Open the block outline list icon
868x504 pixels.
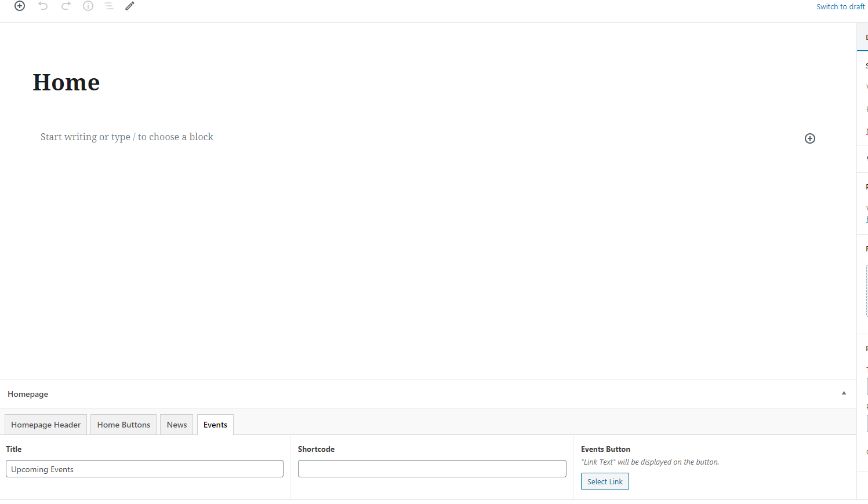point(109,6)
